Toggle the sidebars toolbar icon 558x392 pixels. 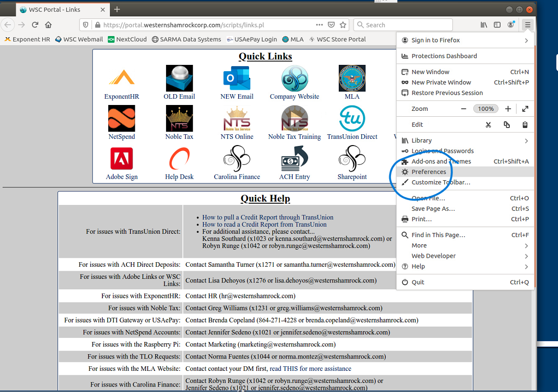coord(497,25)
